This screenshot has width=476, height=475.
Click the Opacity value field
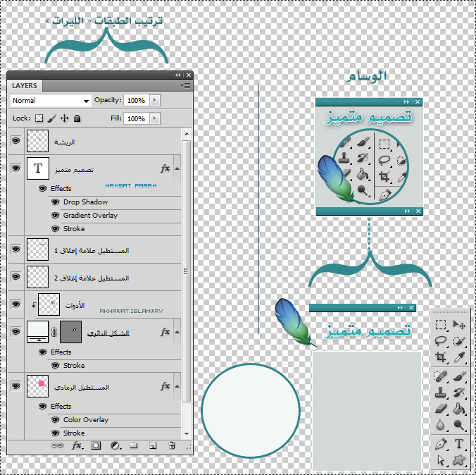(x=137, y=100)
